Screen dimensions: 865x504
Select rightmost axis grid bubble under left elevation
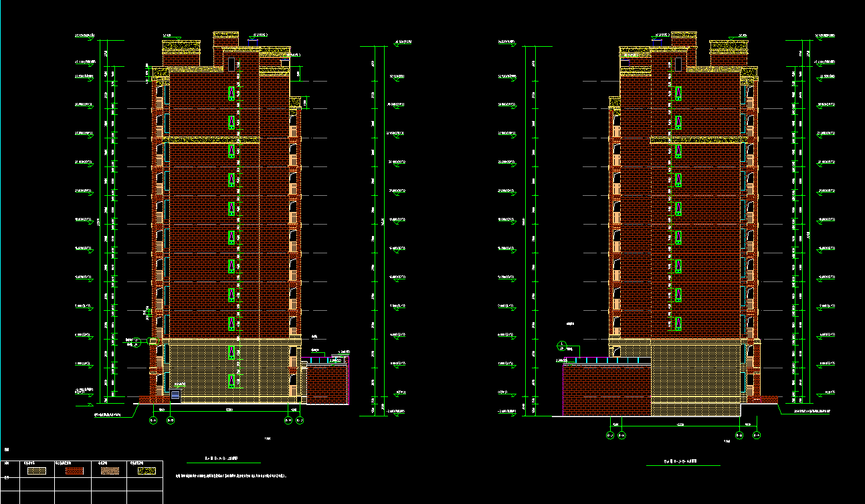[300, 420]
